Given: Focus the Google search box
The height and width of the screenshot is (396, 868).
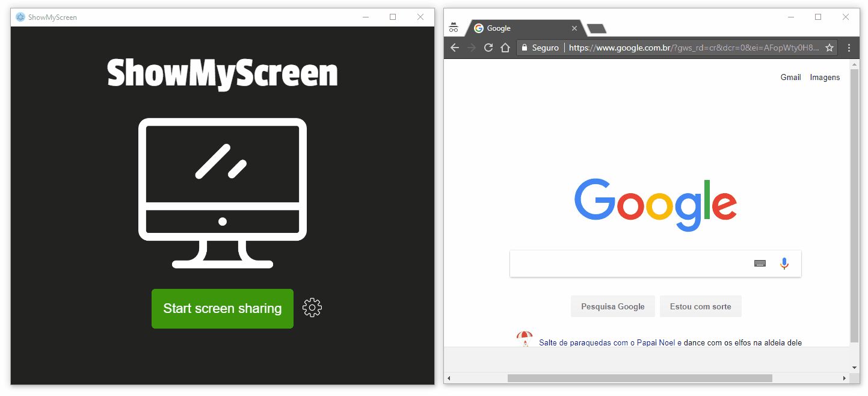Looking at the screenshot, I should pyautogui.click(x=656, y=264).
